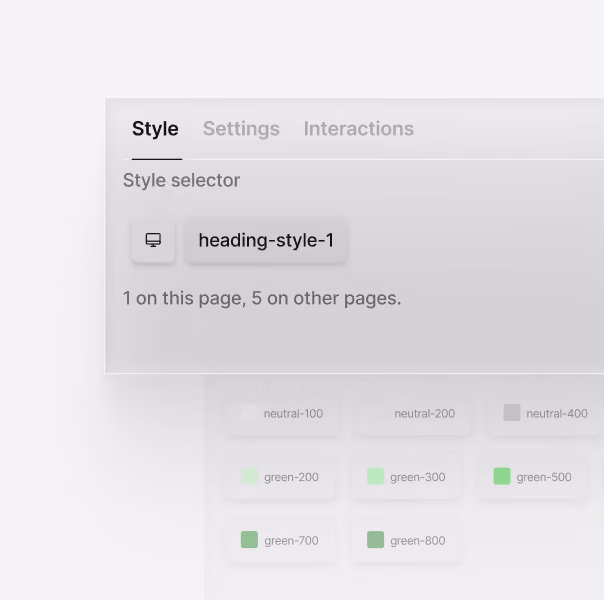Click the desktop breakpoint monitor icon
Screen dimensions: 604x600
[x=153, y=240]
